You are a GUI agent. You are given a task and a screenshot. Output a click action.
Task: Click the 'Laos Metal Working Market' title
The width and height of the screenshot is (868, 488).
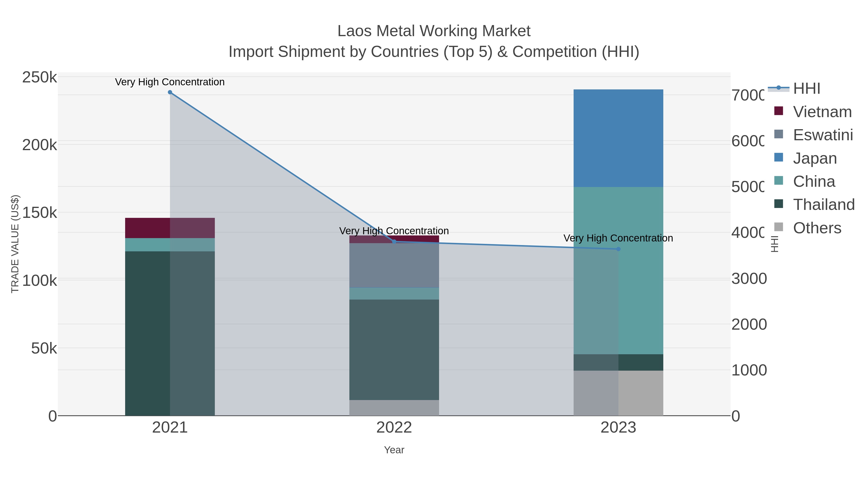434,31
